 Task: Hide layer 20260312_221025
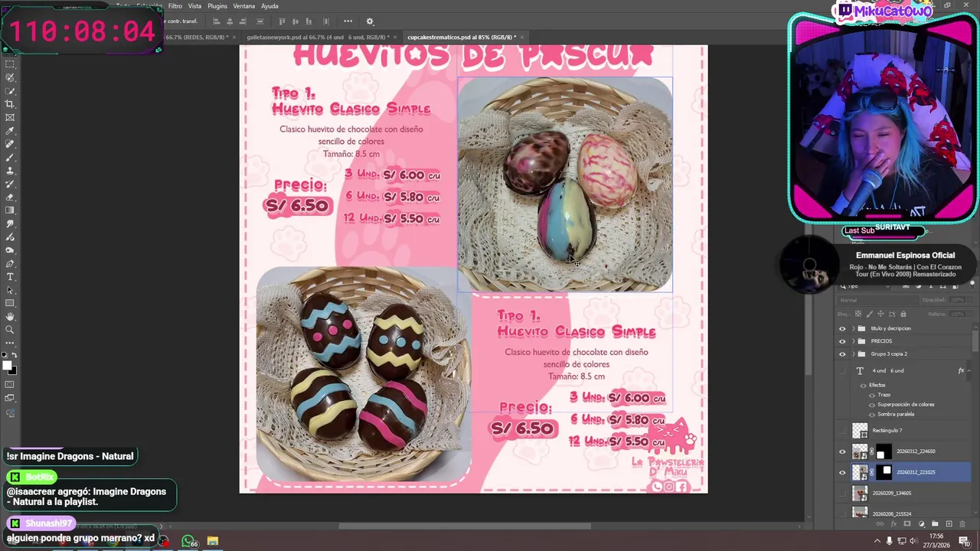(x=843, y=472)
